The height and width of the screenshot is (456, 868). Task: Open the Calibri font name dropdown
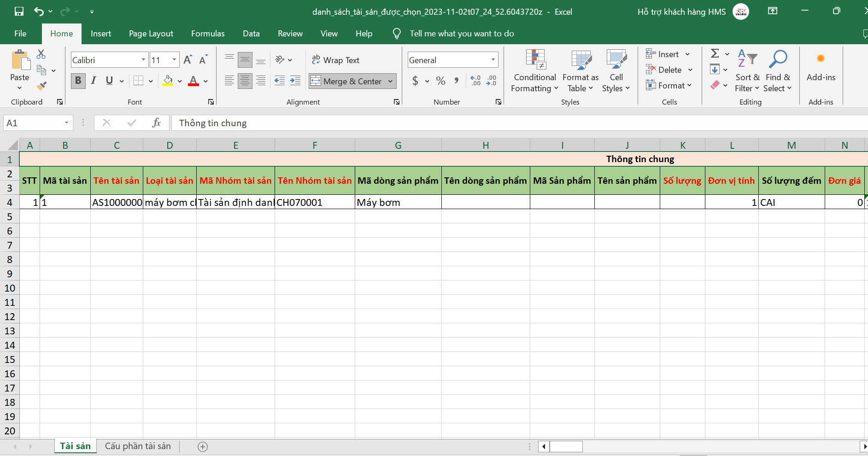tap(143, 60)
